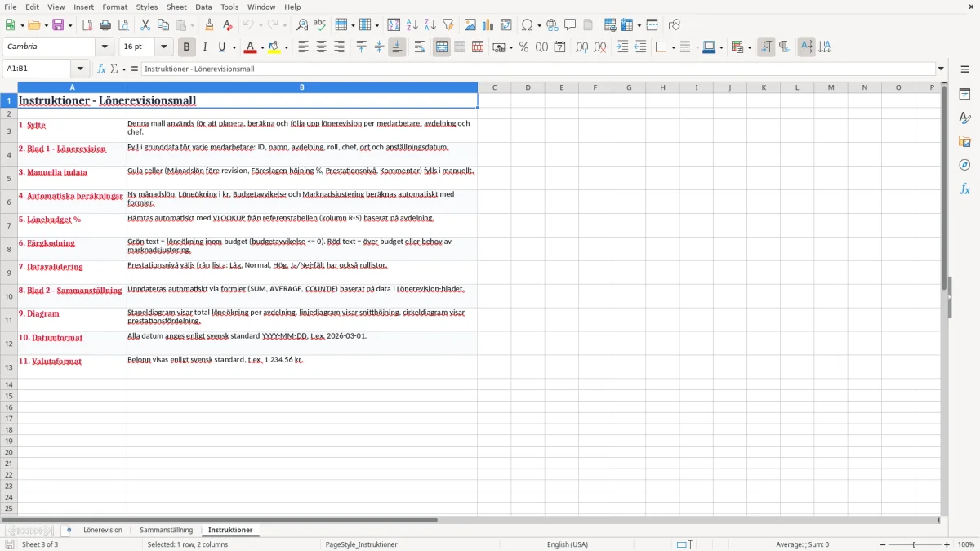Click the Open folder icon
Image resolution: width=980 pixels, height=551 pixels.
33,25
